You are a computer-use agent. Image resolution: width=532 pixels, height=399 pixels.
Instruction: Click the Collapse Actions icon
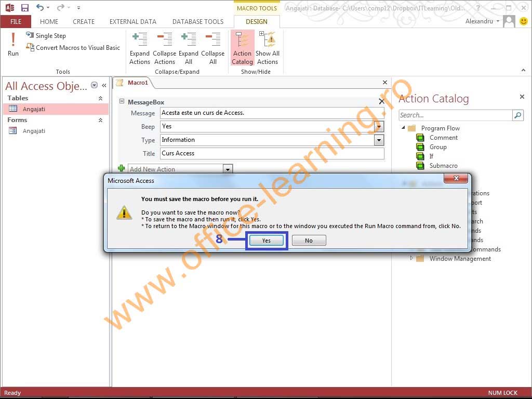pyautogui.click(x=165, y=48)
